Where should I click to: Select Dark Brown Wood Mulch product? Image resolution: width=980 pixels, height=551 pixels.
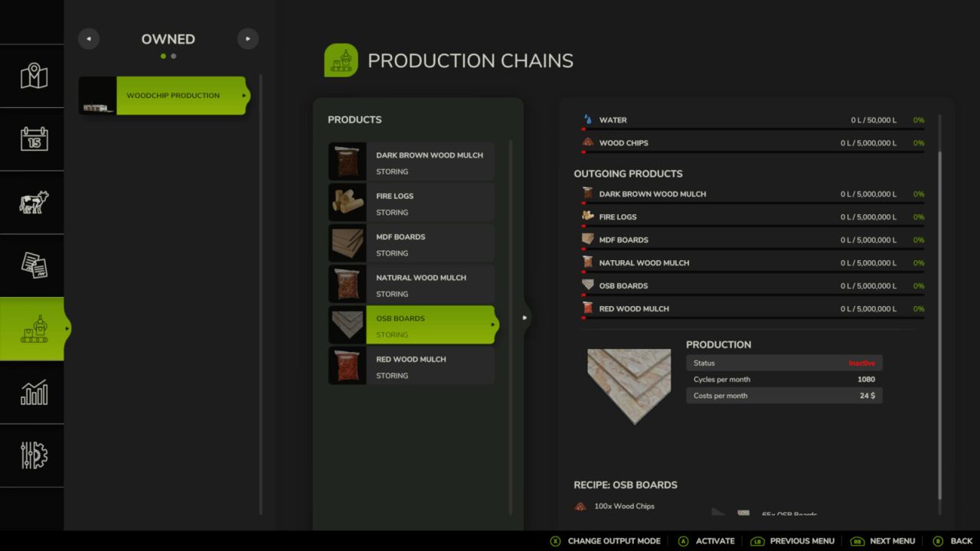click(411, 162)
